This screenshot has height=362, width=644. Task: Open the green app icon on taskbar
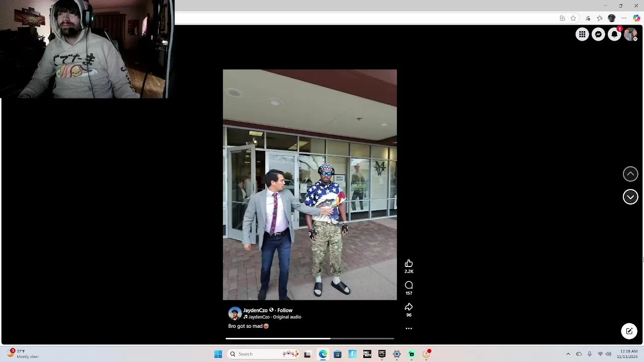tap(412, 354)
